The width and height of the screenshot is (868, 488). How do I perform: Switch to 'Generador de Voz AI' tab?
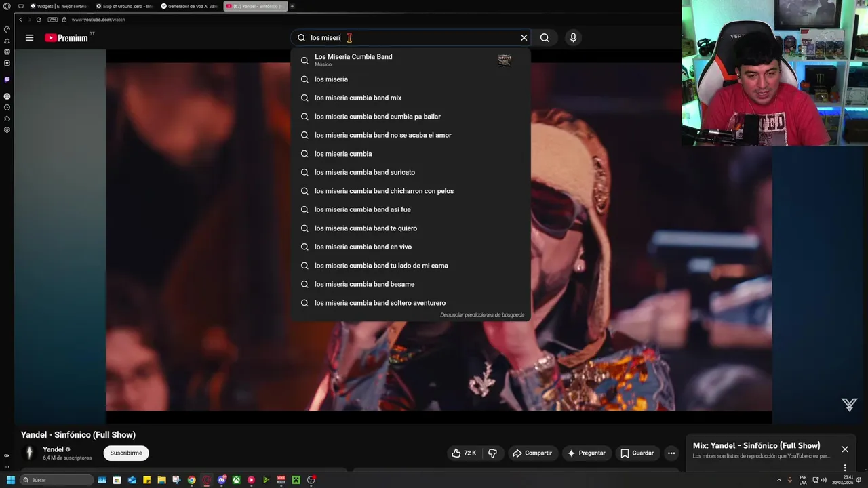(189, 6)
